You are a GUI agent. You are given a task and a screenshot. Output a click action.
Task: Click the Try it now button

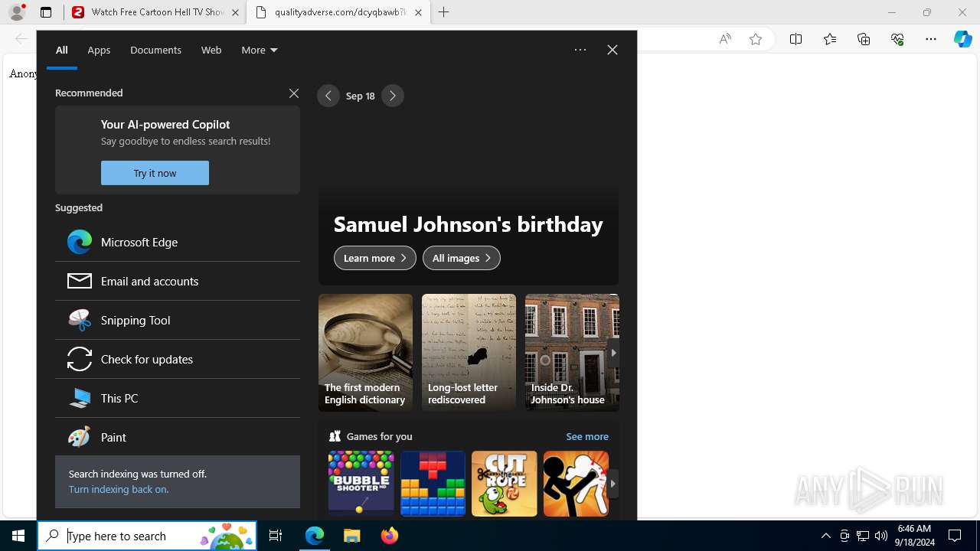click(155, 173)
